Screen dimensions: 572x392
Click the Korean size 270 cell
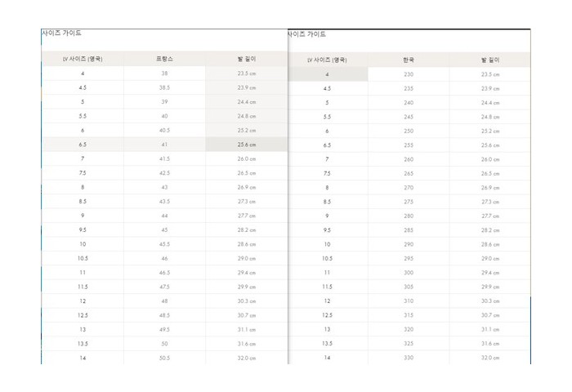point(409,187)
